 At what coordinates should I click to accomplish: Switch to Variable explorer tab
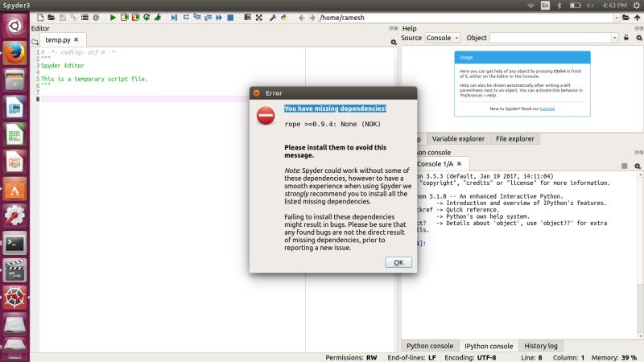click(458, 138)
